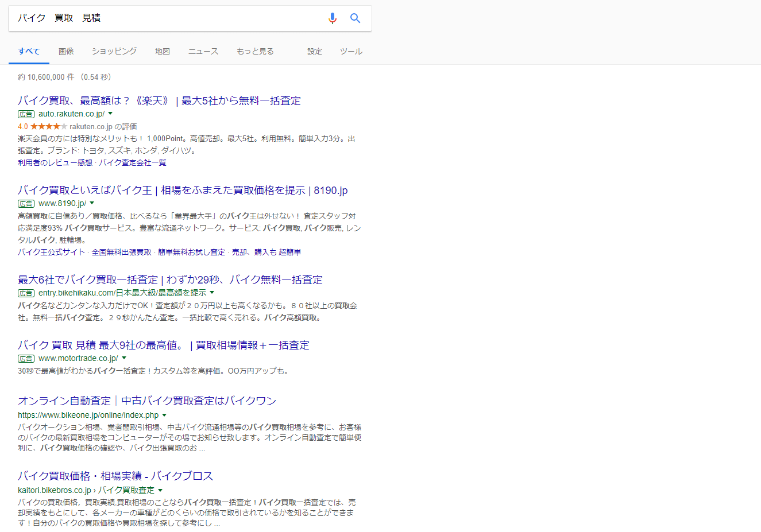This screenshot has width=761, height=532.
Task: Click the 簡単無料お試し査定 sitelink
Action: [x=192, y=253]
